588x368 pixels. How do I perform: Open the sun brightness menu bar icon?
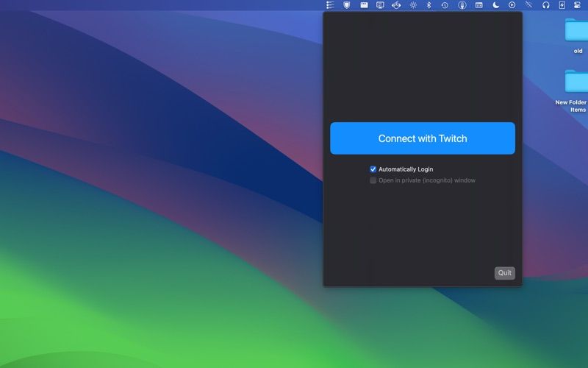[413, 5]
